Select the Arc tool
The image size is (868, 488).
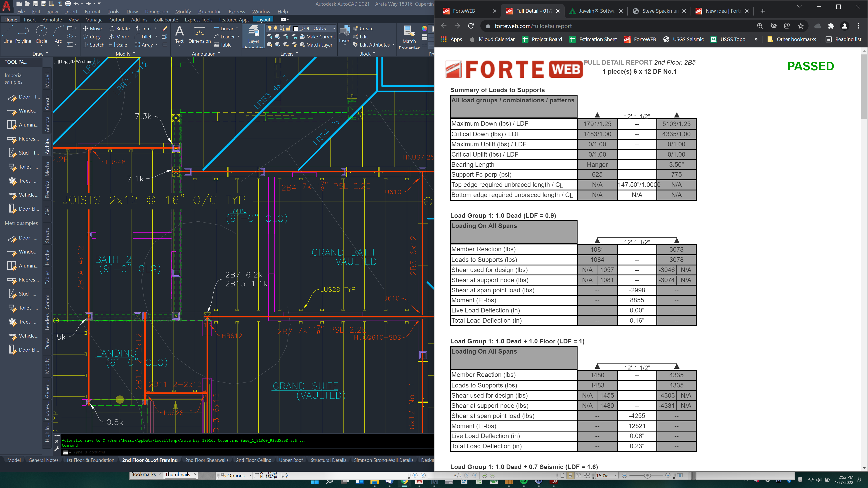pyautogui.click(x=58, y=34)
